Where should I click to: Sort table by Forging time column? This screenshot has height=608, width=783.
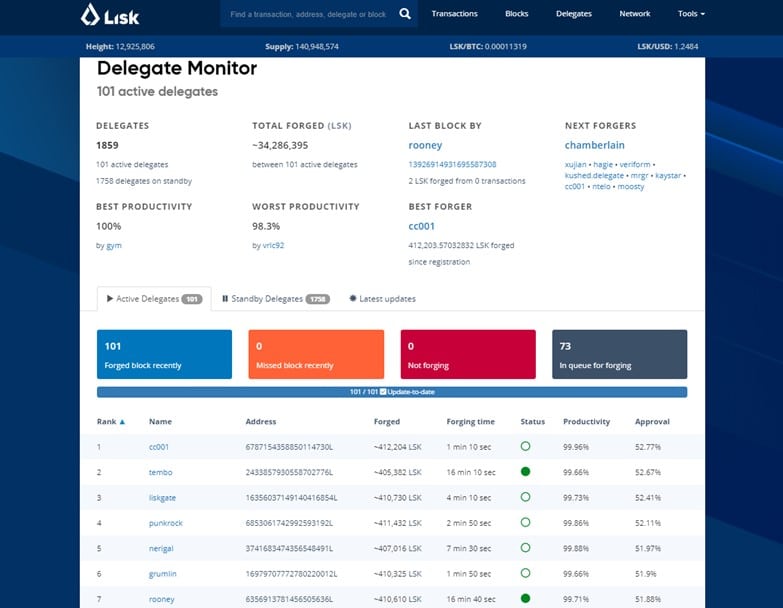tap(470, 422)
